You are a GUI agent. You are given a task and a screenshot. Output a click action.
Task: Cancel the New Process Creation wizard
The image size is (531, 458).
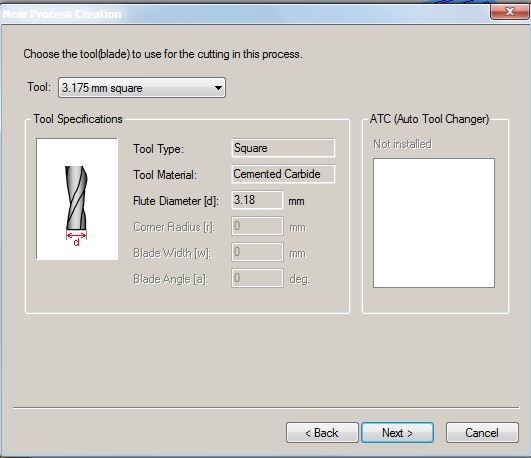[482, 433]
